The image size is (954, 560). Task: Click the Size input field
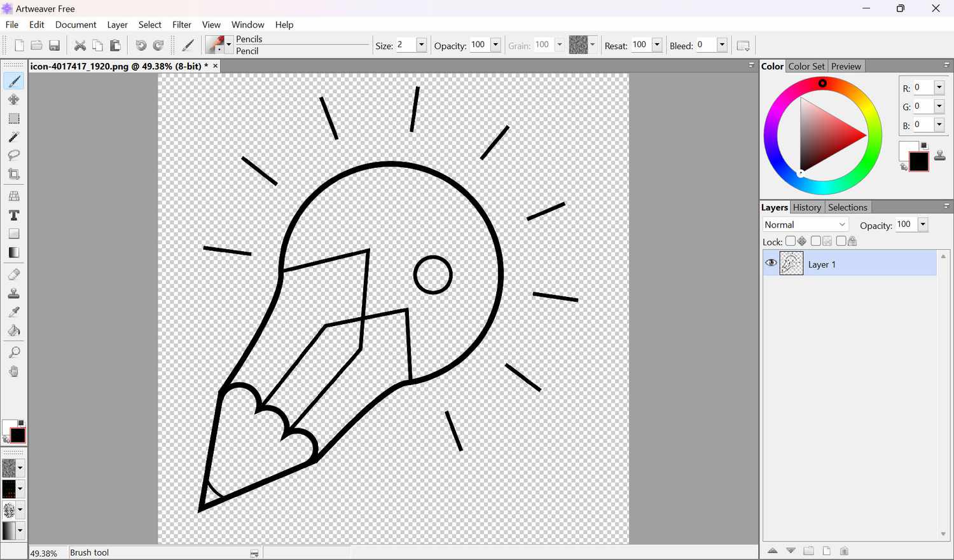pyautogui.click(x=405, y=44)
